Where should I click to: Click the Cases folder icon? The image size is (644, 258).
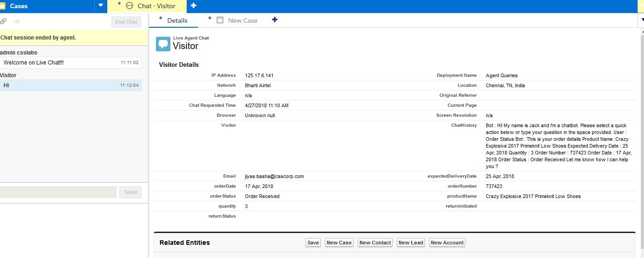(x=2, y=6)
